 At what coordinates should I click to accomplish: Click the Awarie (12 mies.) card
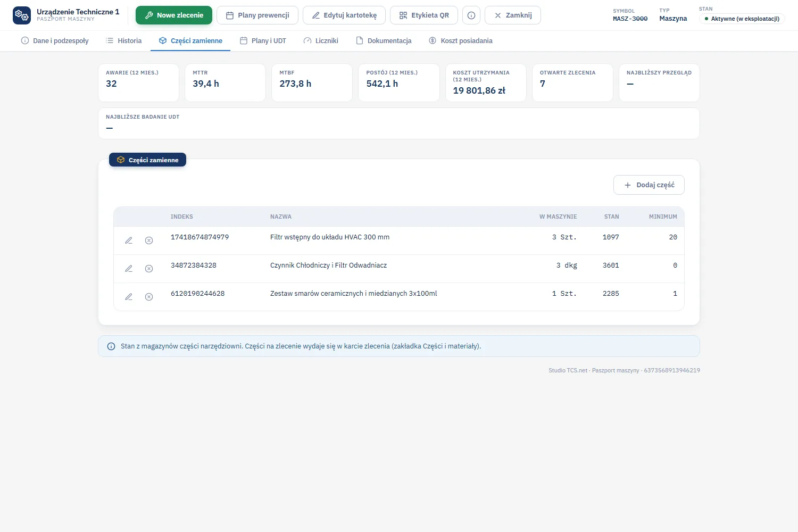(138, 82)
